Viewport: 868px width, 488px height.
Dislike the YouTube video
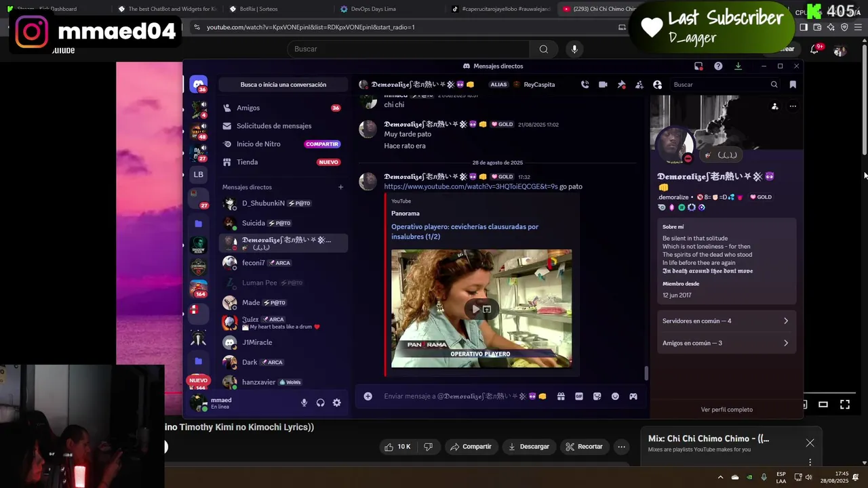point(428,447)
